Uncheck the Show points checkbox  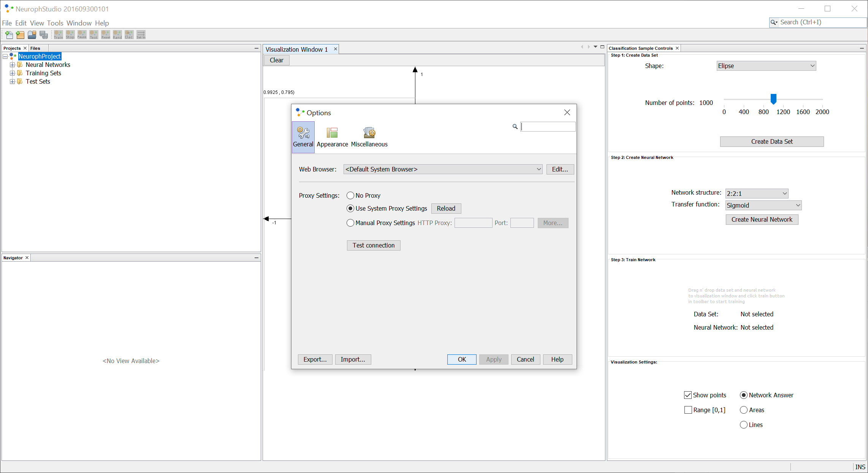[x=688, y=395]
